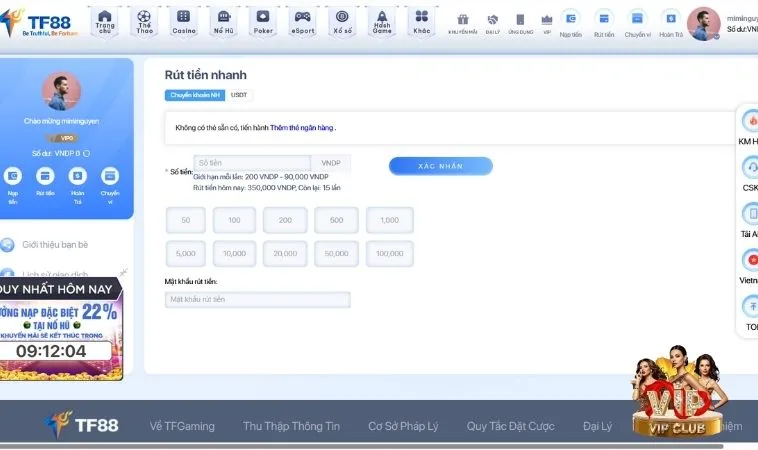Click the Đại lý handshake icon
Viewport: 758px width, 450px height.
point(493,19)
